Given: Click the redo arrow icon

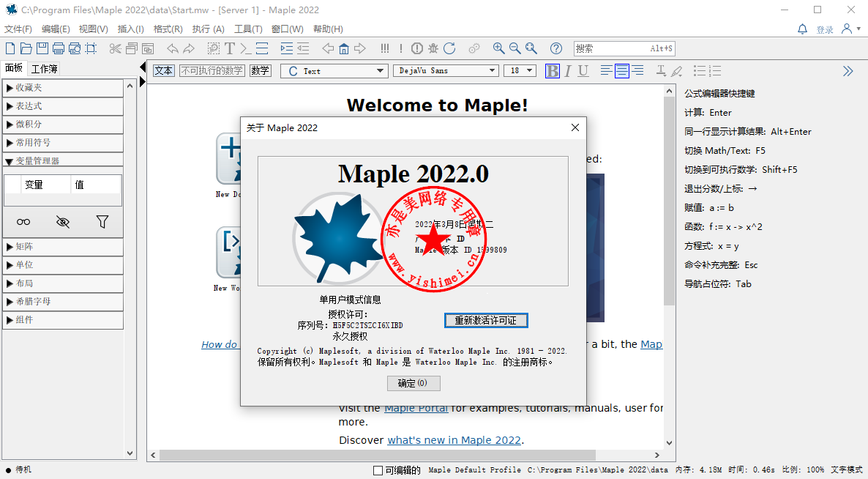Looking at the screenshot, I should pos(189,49).
